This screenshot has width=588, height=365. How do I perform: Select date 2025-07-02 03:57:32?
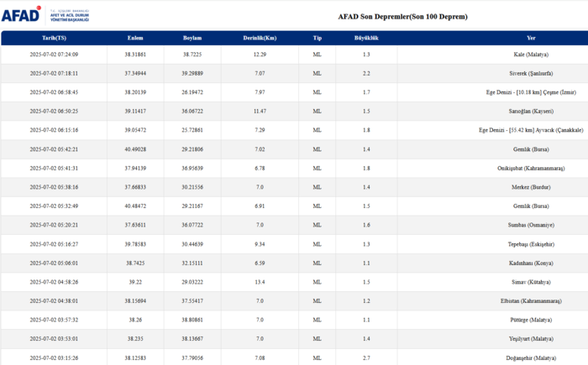point(54,320)
